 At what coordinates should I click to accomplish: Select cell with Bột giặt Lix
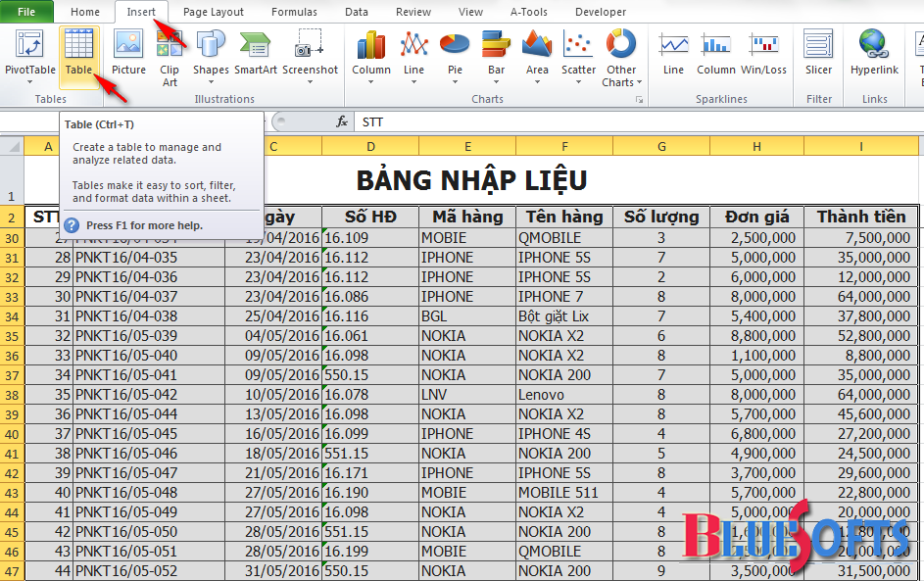(564, 316)
